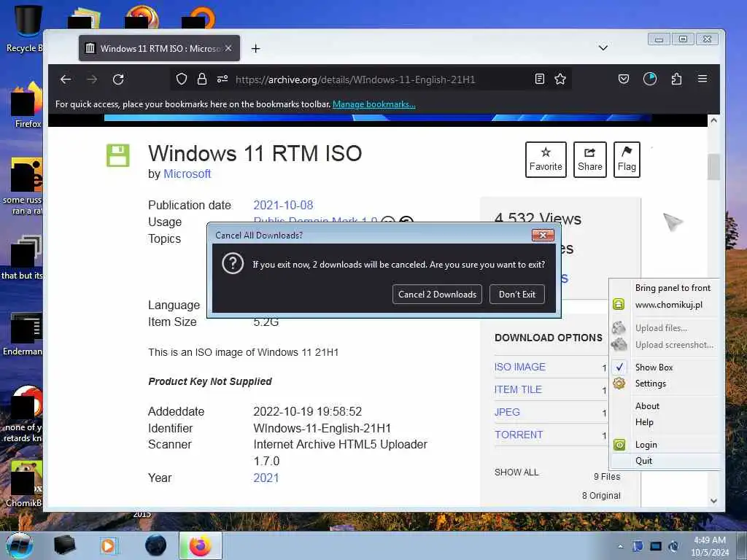Click the green floppy disk software icon
Viewport: 747px width, 560px height.
(x=117, y=155)
